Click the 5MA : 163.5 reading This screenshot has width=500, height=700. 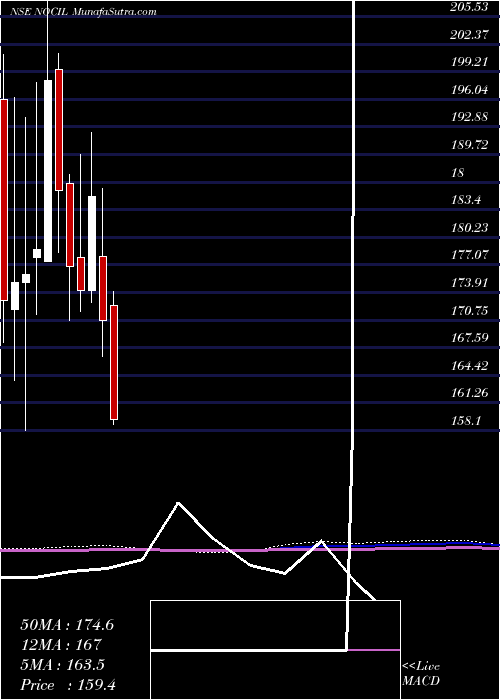click(62, 665)
